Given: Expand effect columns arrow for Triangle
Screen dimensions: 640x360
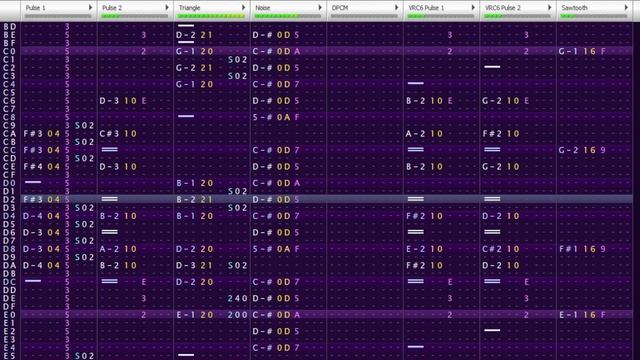Looking at the screenshot, I should click(x=243, y=7).
